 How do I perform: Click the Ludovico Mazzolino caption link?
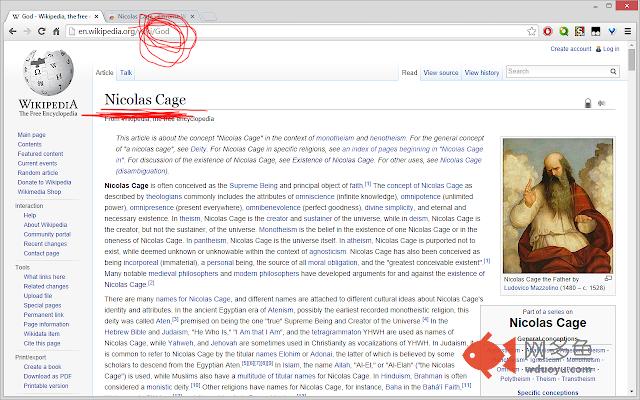tap(531, 288)
